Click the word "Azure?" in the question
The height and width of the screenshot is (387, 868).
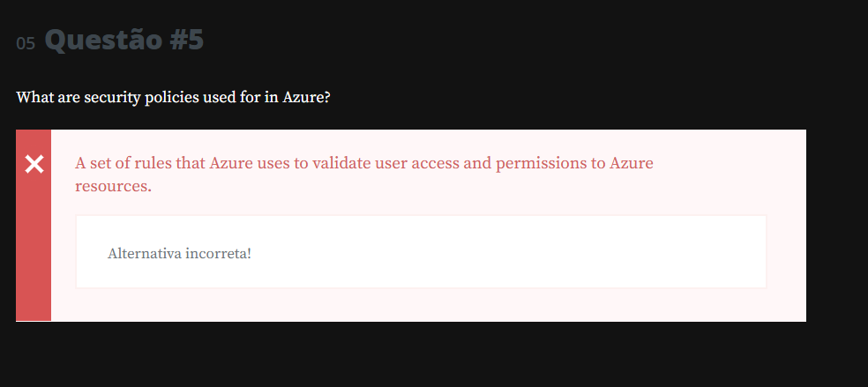(x=306, y=97)
